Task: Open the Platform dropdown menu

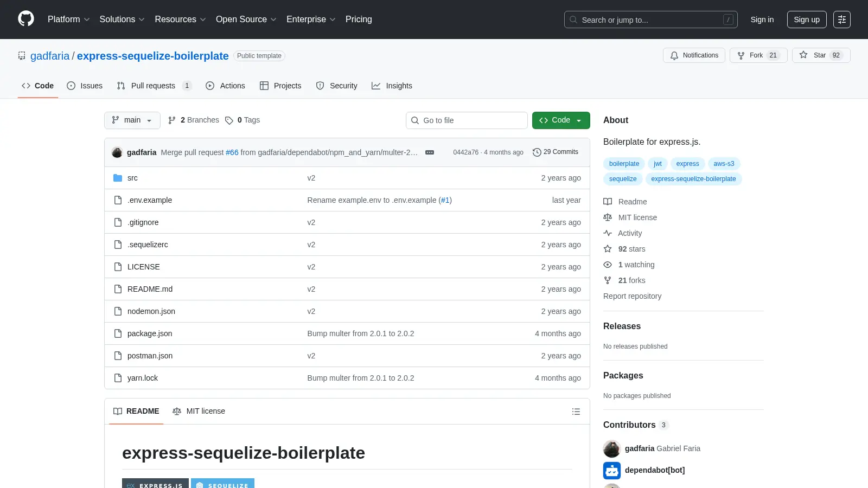Action: [x=69, y=20]
